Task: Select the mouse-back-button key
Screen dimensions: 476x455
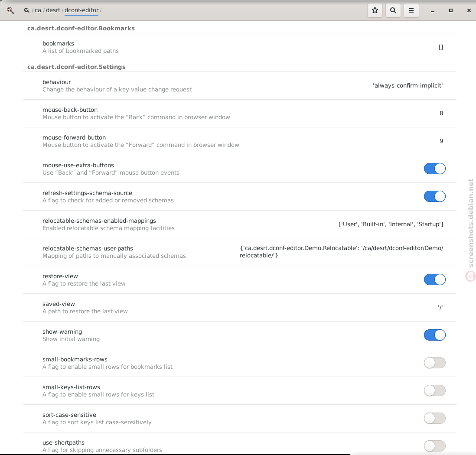Action: (x=240, y=113)
